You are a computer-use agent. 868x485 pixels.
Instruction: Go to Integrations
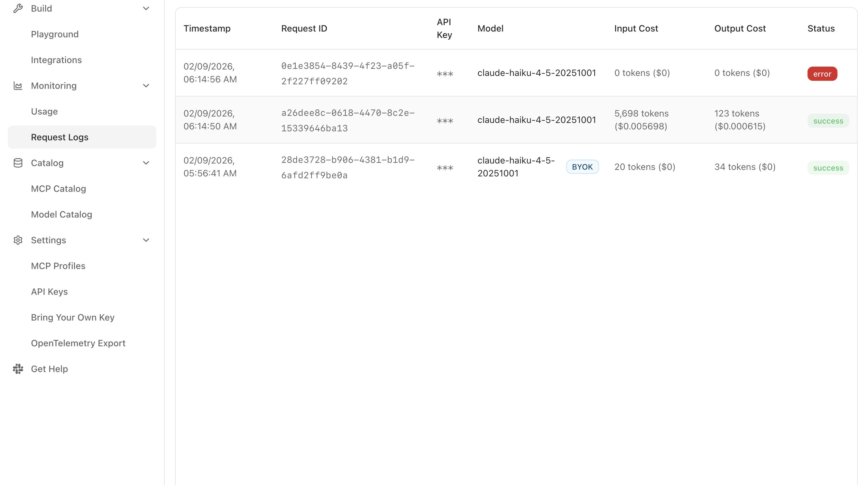56,60
